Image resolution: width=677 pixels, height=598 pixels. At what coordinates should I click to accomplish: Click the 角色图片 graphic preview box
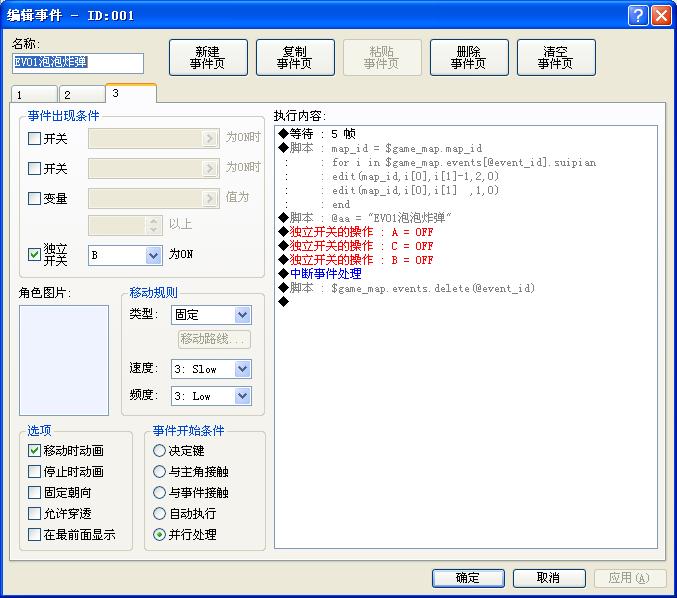[64, 361]
